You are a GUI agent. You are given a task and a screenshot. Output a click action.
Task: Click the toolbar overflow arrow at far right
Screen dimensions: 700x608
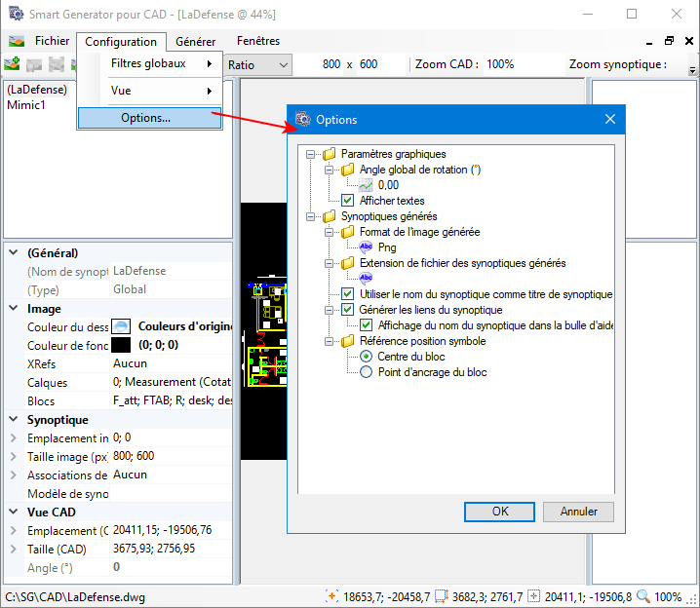[x=692, y=70]
